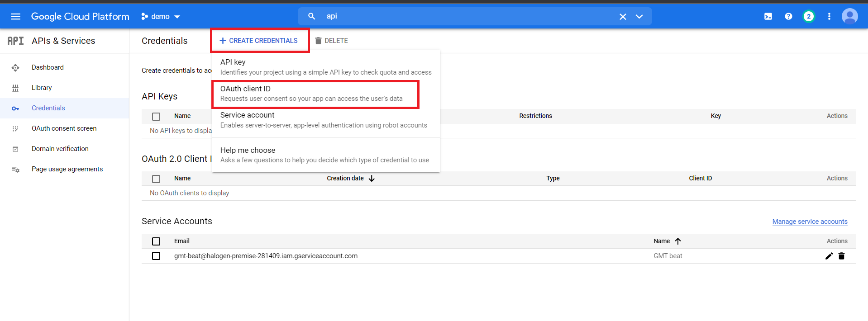The width and height of the screenshot is (868, 321).
Task: Check the gmt-beat service account row
Action: tap(156, 256)
